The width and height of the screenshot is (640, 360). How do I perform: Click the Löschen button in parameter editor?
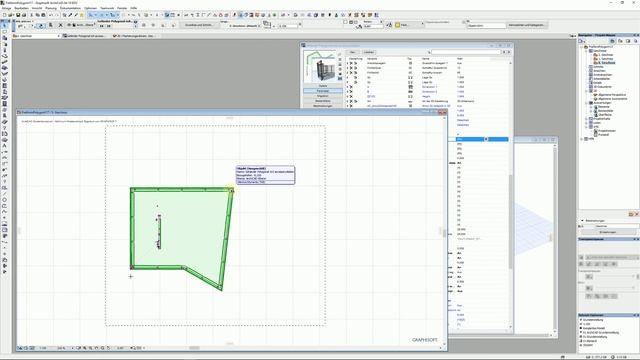point(369,52)
